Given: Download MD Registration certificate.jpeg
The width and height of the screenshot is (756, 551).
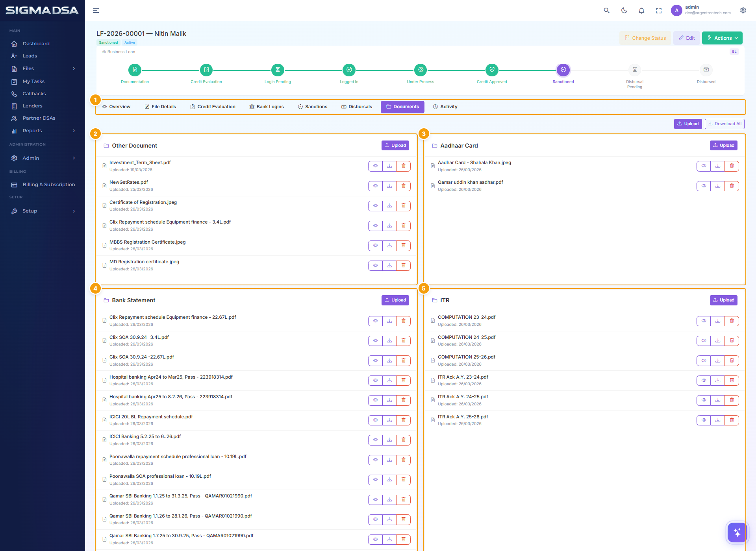Looking at the screenshot, I should (x=389, y=266).
